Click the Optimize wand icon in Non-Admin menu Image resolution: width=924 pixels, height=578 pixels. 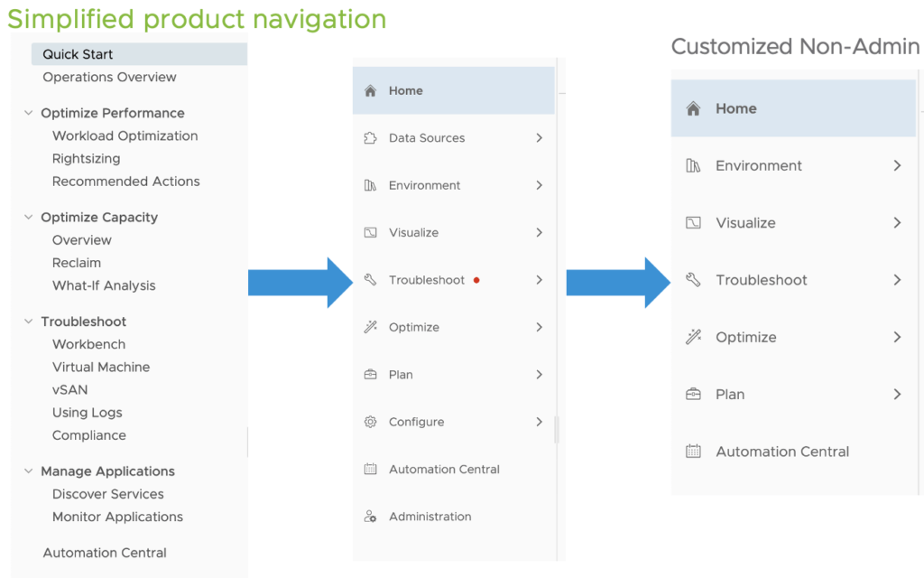pyautogui.click(x=693, y=337)
